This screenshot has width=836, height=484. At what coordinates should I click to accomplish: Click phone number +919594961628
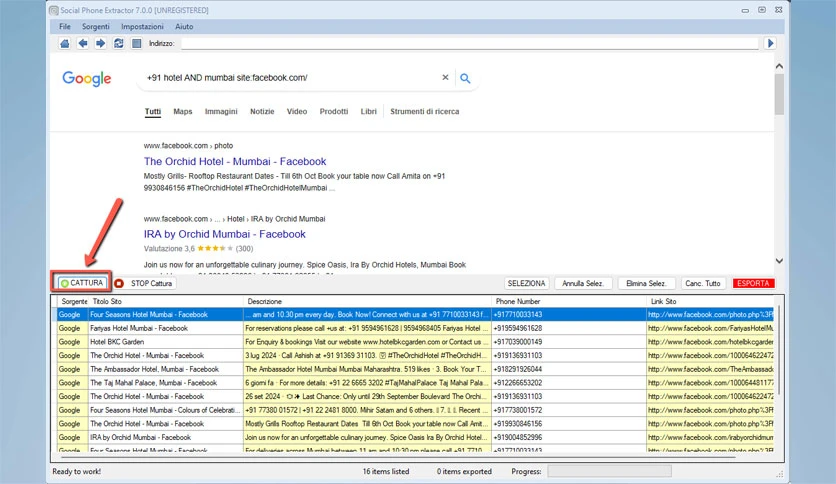click(x=518, y=328)
